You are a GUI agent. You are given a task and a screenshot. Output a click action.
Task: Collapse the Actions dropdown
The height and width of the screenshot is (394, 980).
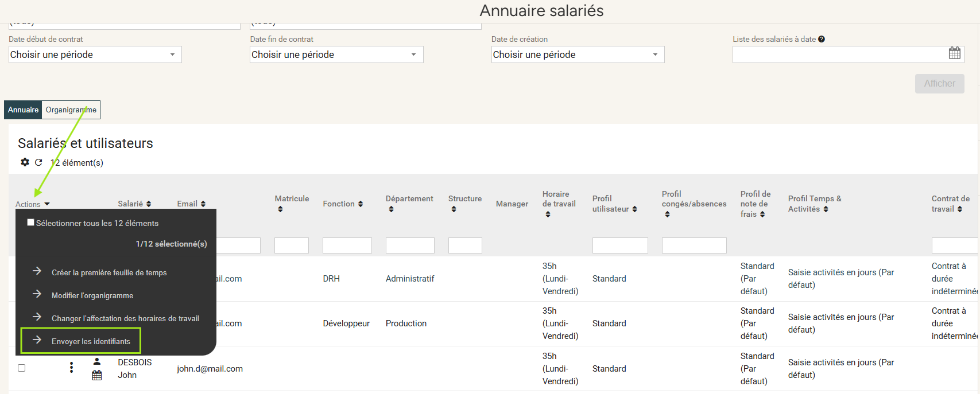[33, 204]
